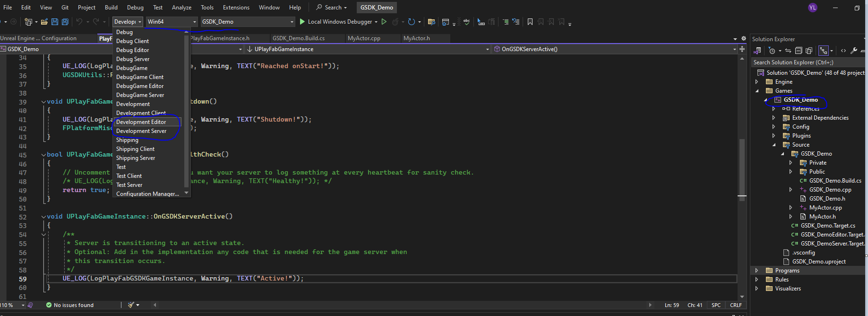The width and height of the screenshot is (868, 316).
Task: Click the SPC indentation indicator
Action: pyautogui.click(x=716, y=305)
